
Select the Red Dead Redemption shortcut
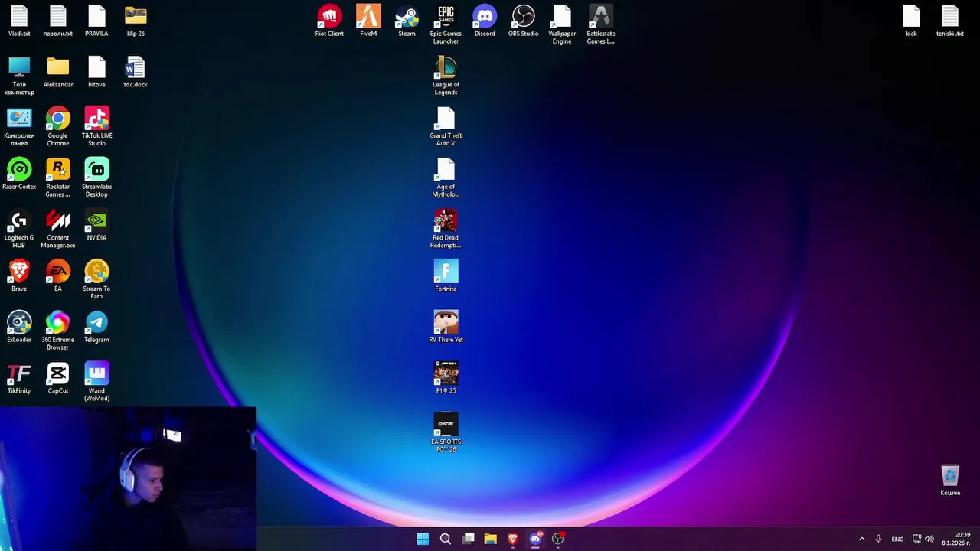pyautogui.click(x=446, y=229)
